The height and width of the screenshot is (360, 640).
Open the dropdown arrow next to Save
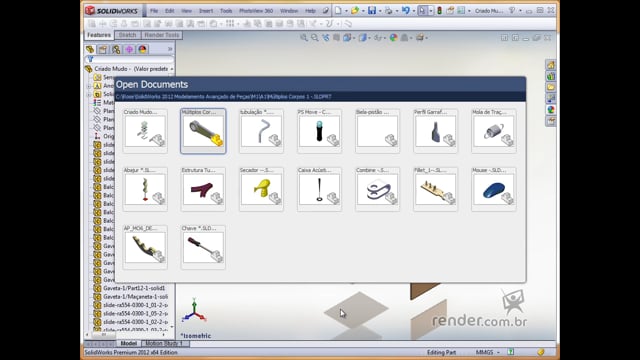point(380,11)
